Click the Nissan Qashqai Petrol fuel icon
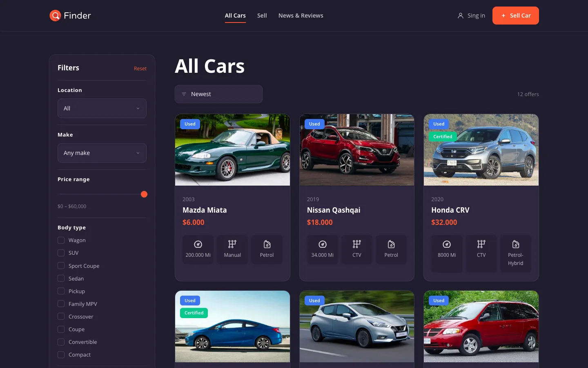 point(391,244)
